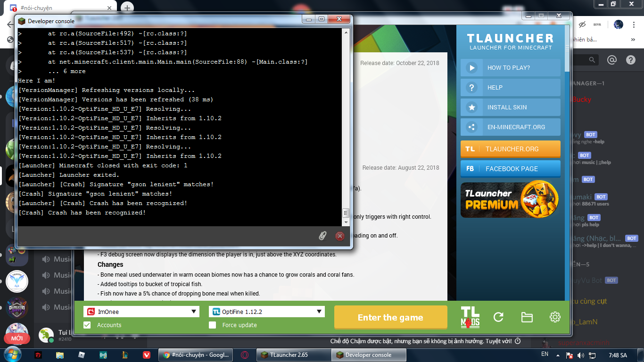Screen dimensions: 644x362
Task: Click the Windows Start orb
Action: coord(12,354)
